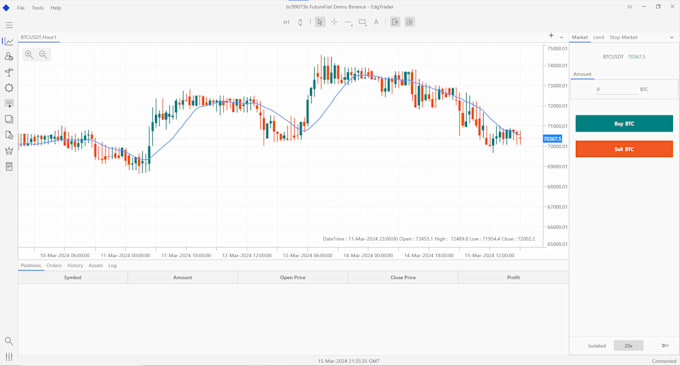The image size is (680, 366).
Task: Switch to the Market order tab
Action: pyautogui.click(x=580, y=38)
